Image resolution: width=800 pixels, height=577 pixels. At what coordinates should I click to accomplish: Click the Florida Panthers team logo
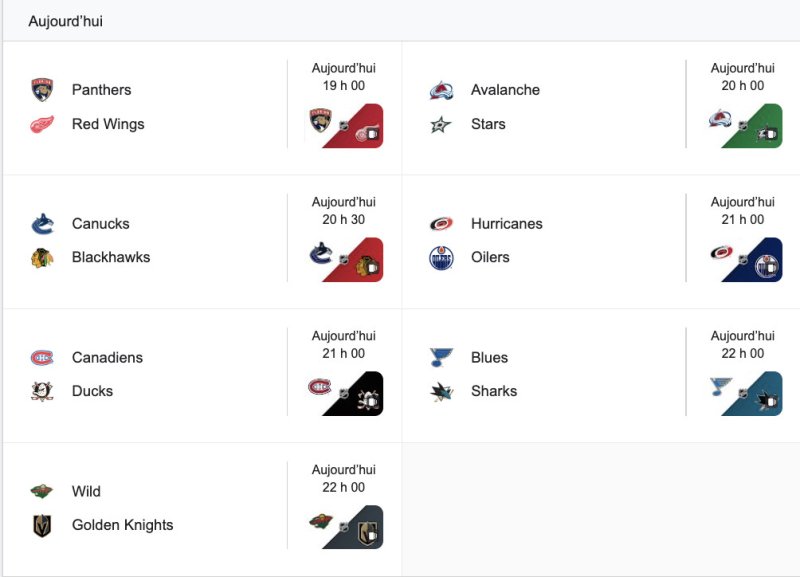click(x=42, y=90)
